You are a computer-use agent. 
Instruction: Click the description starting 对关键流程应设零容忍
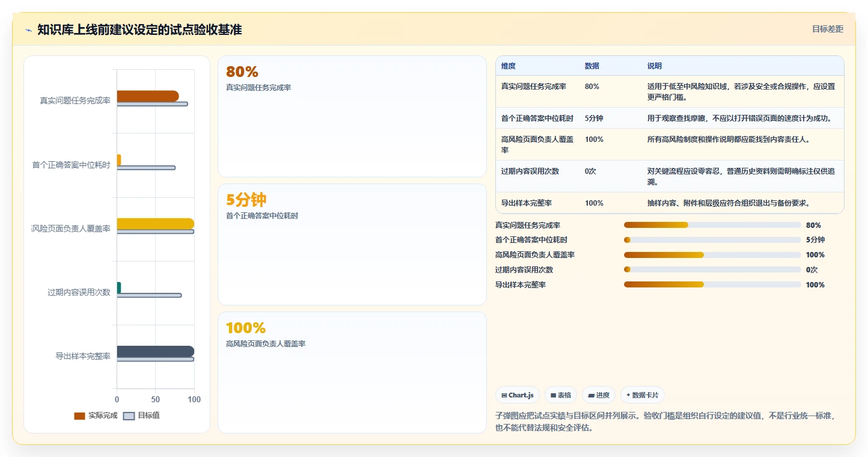[741, 177]
